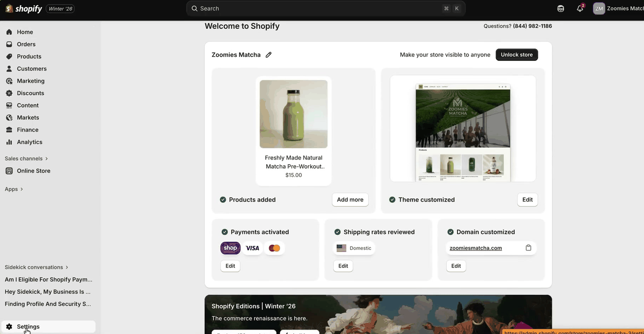Image resolution: width=644 pixels, height=334 pixels.
Task: Open the zoomiesmatcha.com link
Action: point(475,248)
